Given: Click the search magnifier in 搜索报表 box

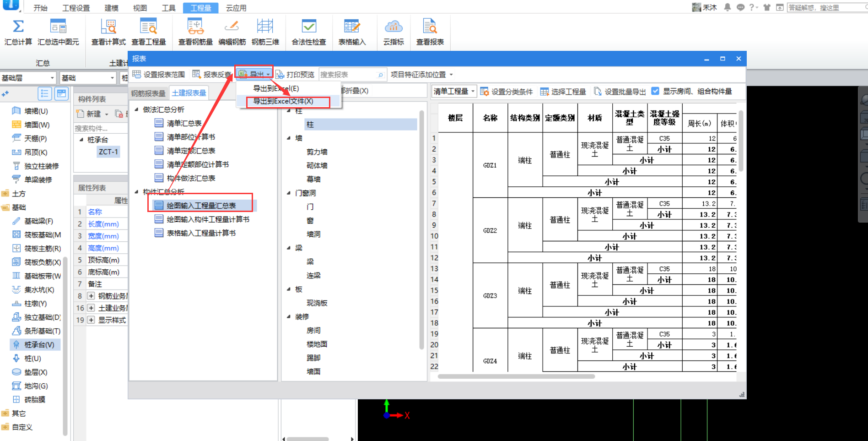Looking at the screenshot, I should 380,75.
